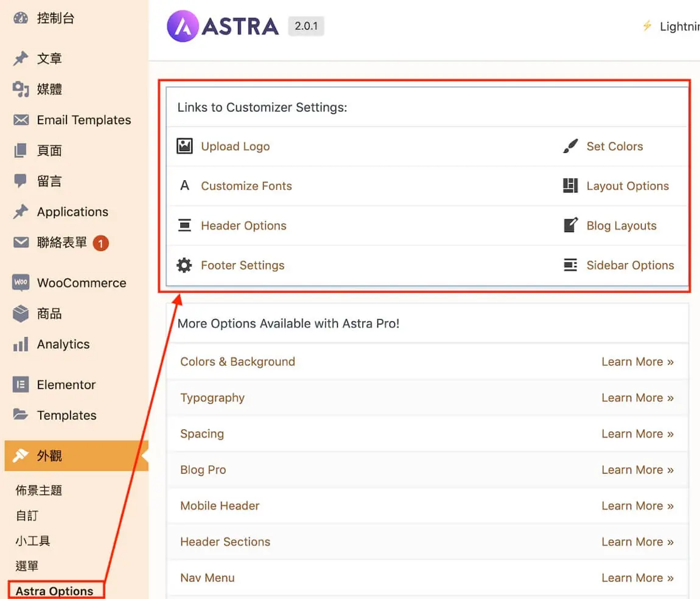Open the Footer Settings link
700x599 pixels.
[x=242, y=265]
